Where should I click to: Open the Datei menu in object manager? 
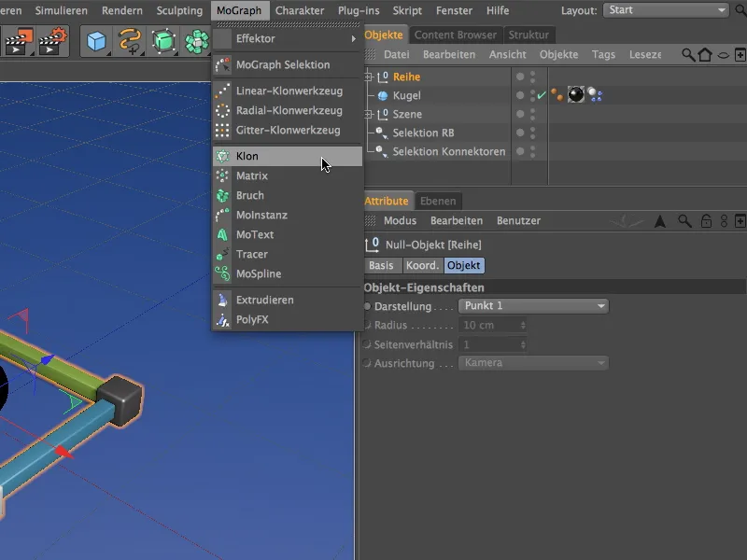tap(396, 55)
